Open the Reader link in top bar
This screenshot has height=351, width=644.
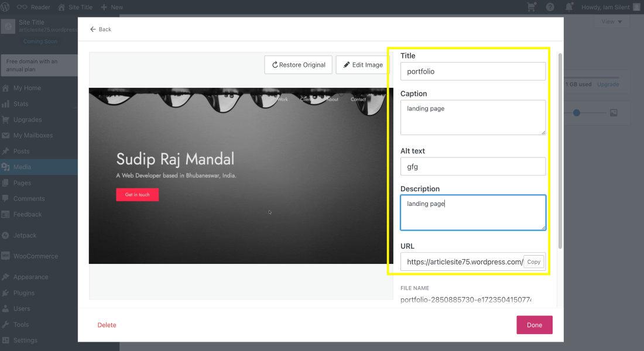click(x=33, y=7)
